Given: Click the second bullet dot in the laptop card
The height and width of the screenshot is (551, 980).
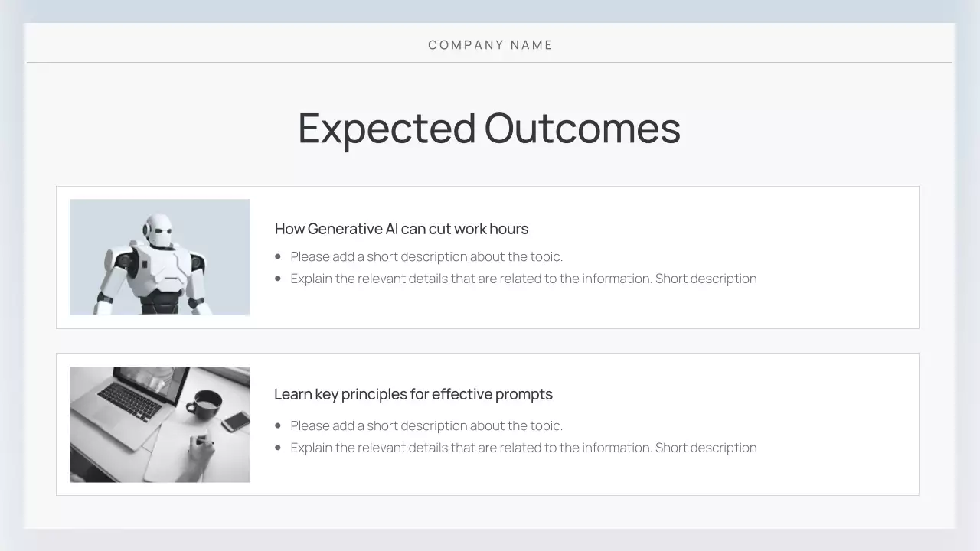Looking at the screenshot, I should coord(278,448).
